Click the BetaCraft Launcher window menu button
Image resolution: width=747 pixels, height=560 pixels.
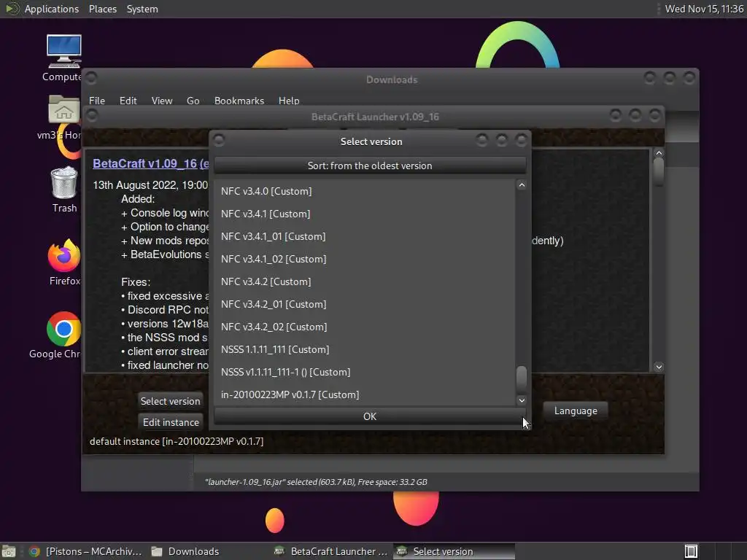tap(92, 116)
